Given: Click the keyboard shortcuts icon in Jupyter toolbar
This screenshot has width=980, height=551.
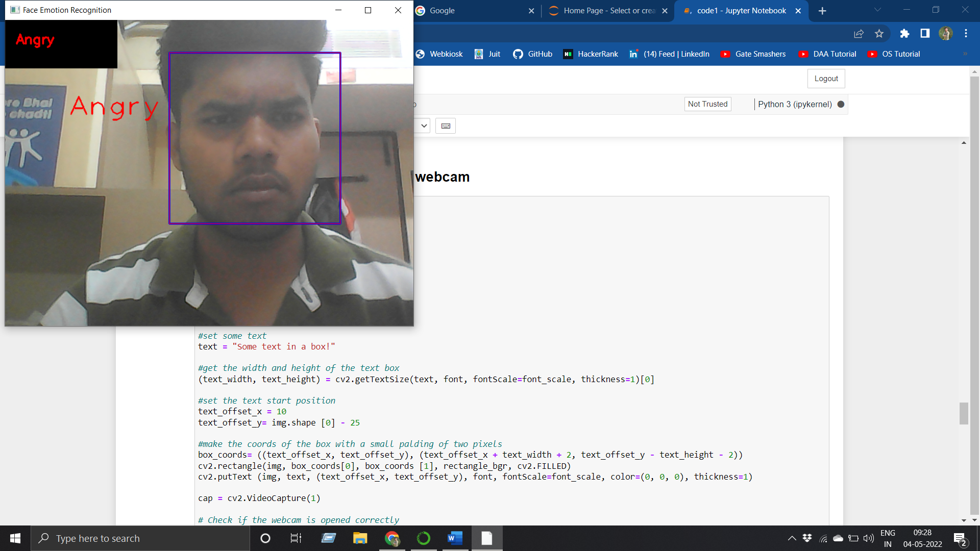Looking at the screenshot, I should pyautogui.click(x=445, y=126).
